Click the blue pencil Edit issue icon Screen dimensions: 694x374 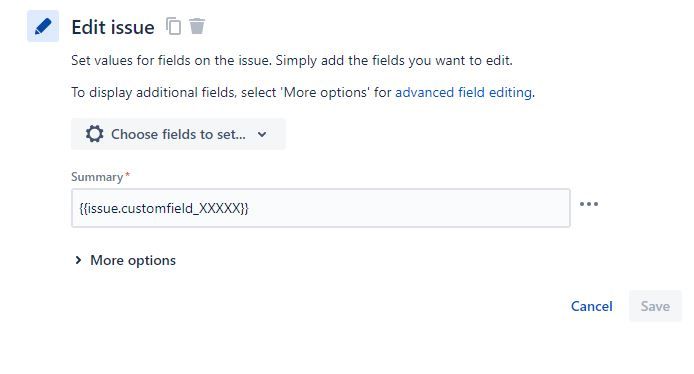tap(43, 26)
